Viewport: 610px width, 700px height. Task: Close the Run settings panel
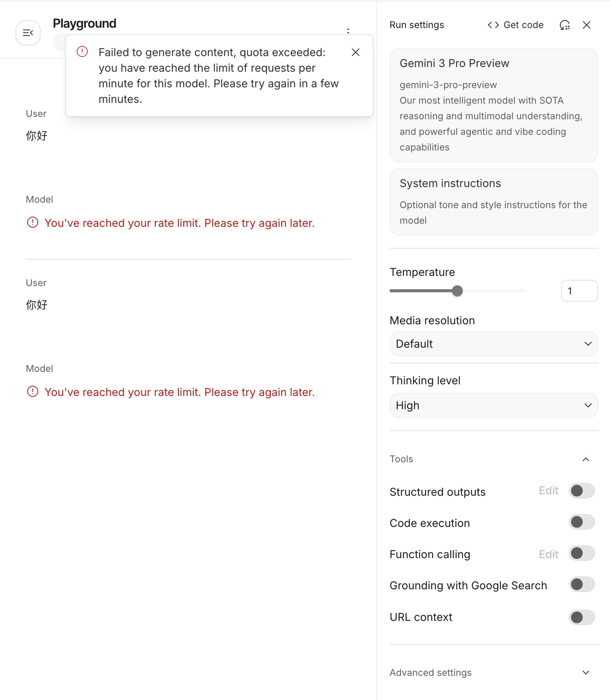pos(586,25)
